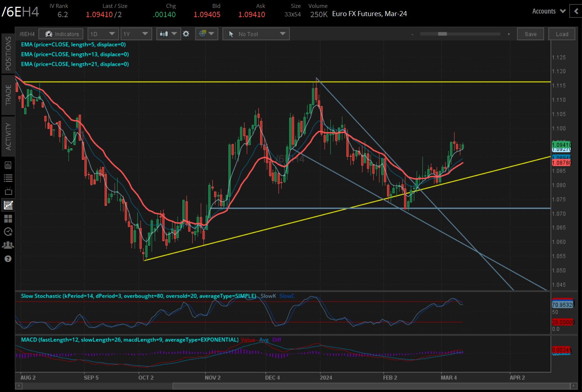Image resolution: width=582 pixels, height=392 pixels.
Task: Collapse panel with top-right arrow button
Action: pos(576,11)
